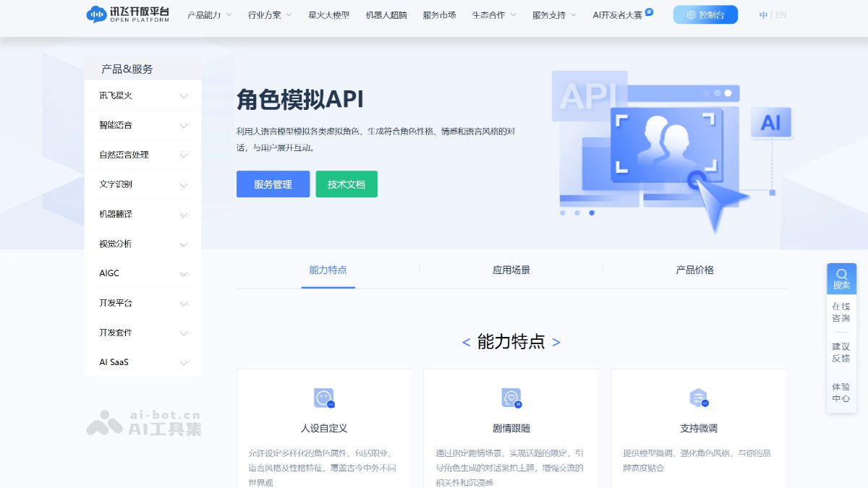Expand the 智能语音 sidebar section
868x488 pixels.
tap(142, 125)
